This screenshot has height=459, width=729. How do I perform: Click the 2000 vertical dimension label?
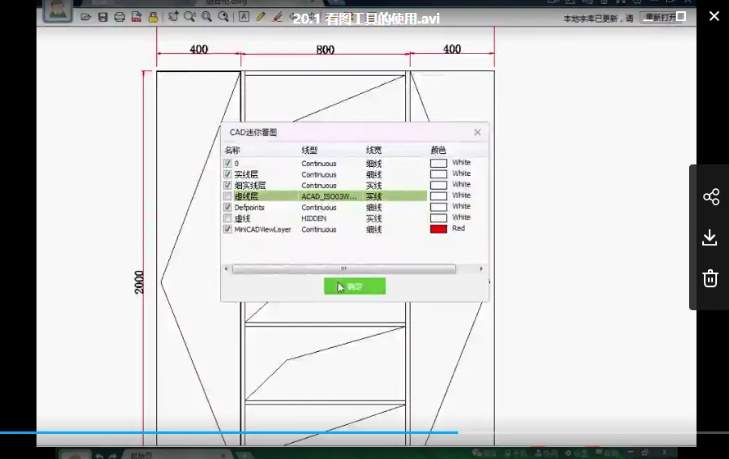[139, 282]
